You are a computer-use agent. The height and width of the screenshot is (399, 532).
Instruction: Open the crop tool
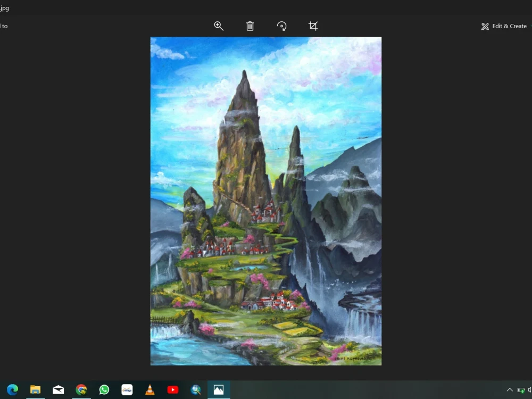tap(313, 26)
